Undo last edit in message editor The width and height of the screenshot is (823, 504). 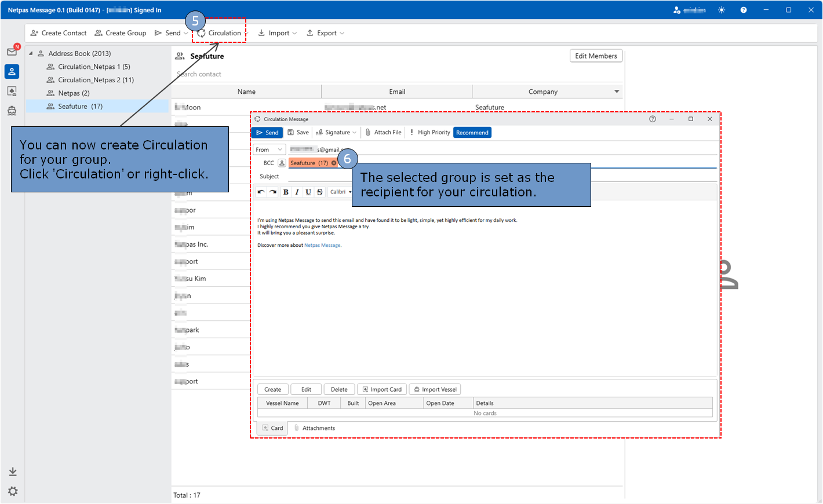[261, 192]
